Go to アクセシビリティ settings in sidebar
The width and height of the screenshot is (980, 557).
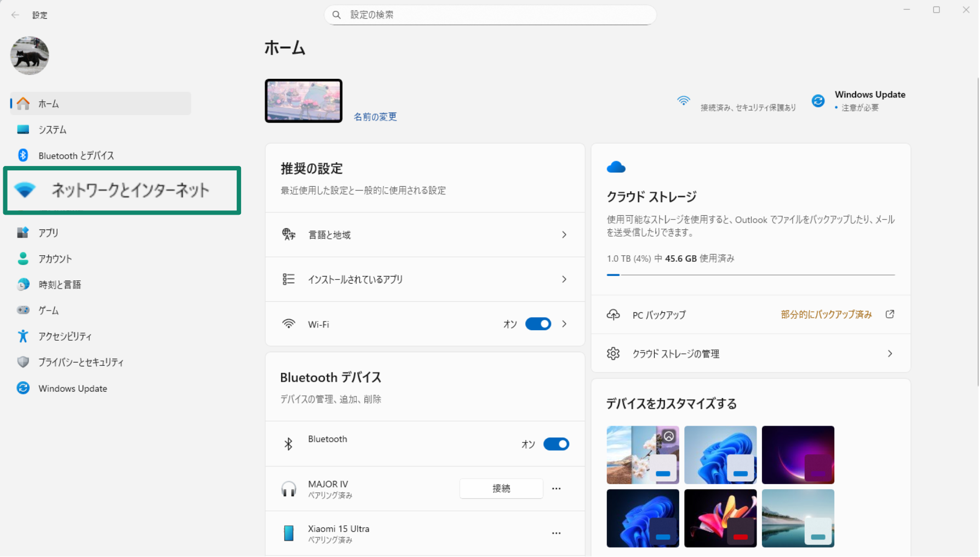click(x=65, y=336)
